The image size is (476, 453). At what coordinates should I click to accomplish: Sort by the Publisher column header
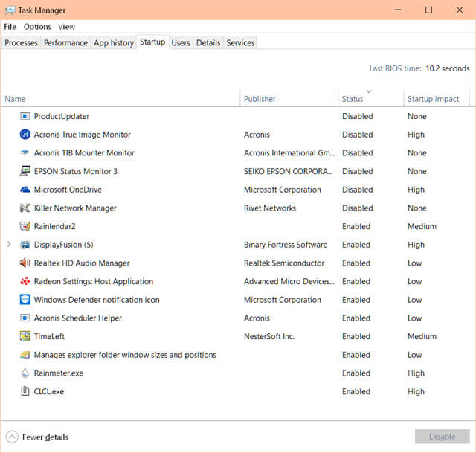click(x=289, y=99)
